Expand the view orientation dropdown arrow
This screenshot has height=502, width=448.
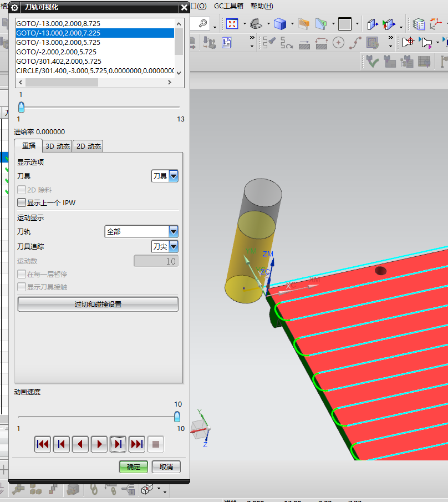(x=268, y=24)
